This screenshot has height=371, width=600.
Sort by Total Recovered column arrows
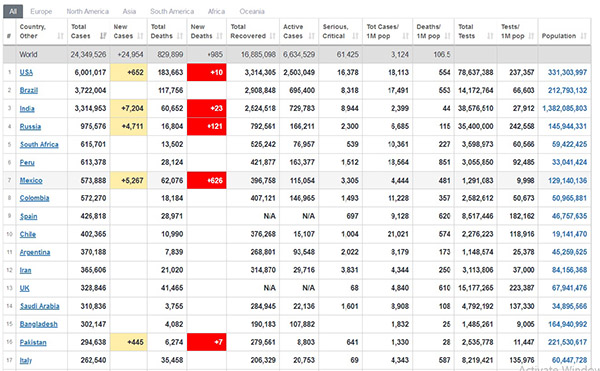click(x=273, y=36)
